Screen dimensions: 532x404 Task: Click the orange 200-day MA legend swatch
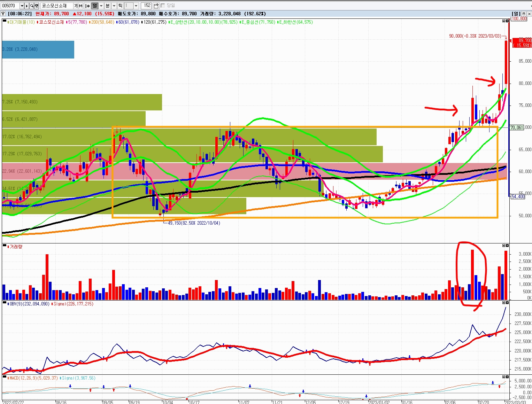tap(90, 22)
